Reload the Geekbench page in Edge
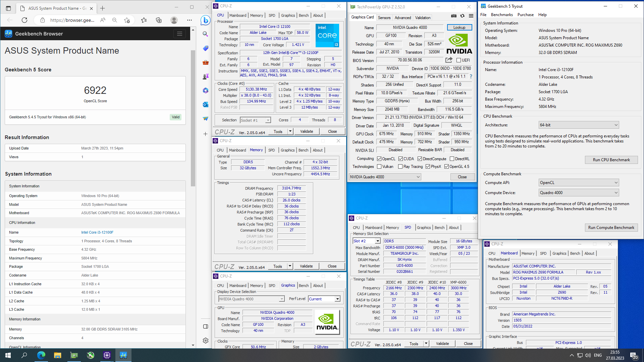Viewport: 644px width, 362px height. click(x=24, y=20)
